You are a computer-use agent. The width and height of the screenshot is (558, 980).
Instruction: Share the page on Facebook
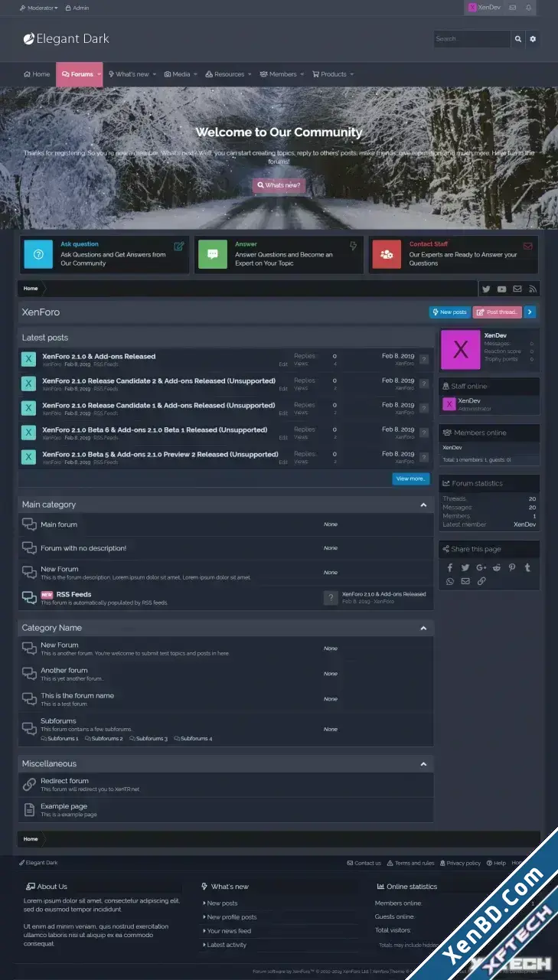450,567
